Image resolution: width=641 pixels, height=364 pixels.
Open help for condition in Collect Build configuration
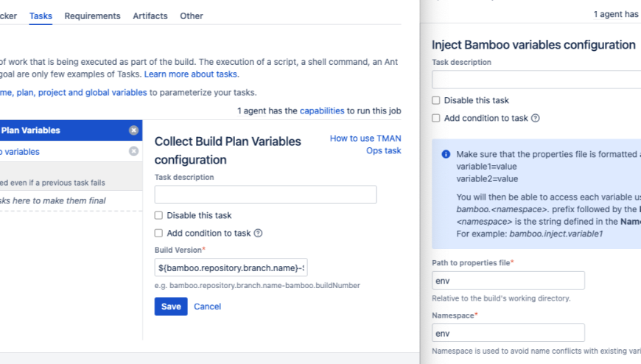(x=258, y=234)
